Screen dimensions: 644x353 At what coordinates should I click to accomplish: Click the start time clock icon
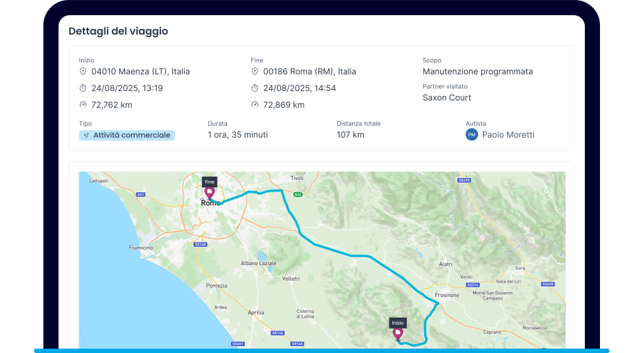82,89
